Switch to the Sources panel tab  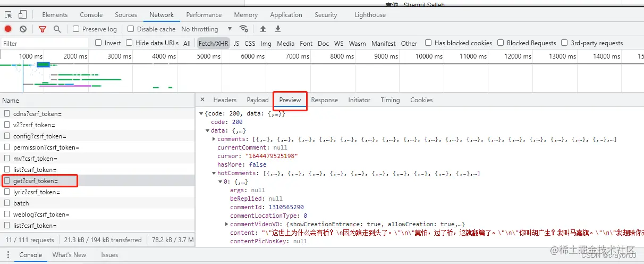pyautogui.click(x=126, y=15)
